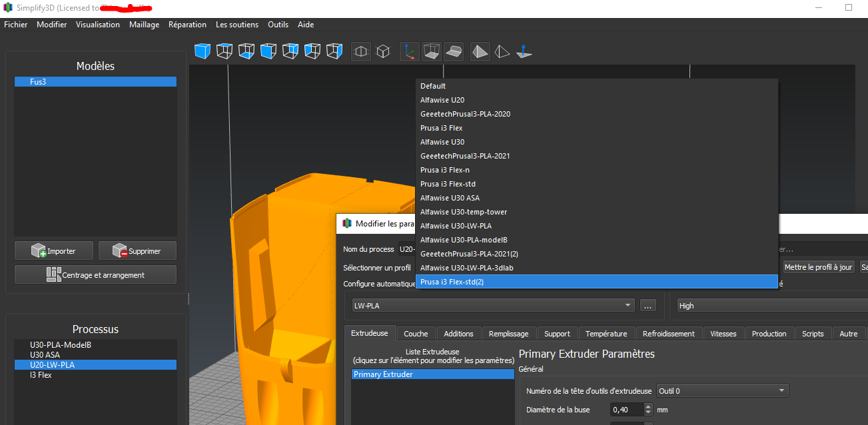Click the Supprimer button
The image size is (868, 425).
click(137, 250)
